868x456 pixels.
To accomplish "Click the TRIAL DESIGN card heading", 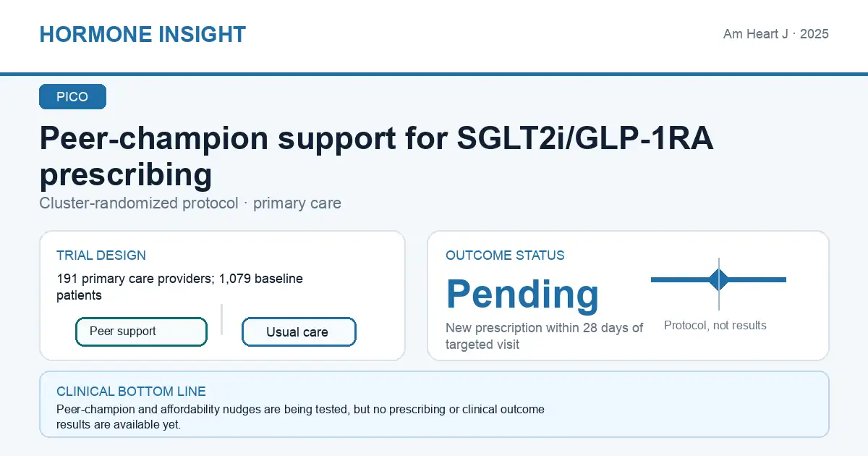I will [x=101, y=256].
